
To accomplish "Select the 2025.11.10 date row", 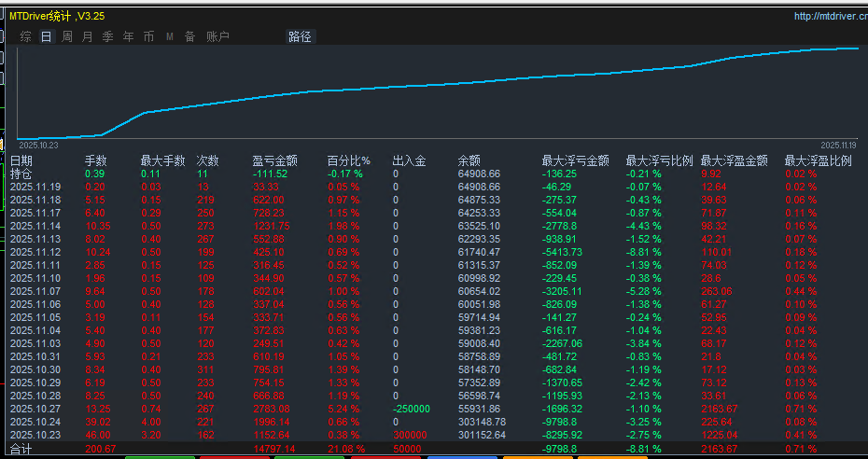I will pyautogui.click(x=35, y=278).
